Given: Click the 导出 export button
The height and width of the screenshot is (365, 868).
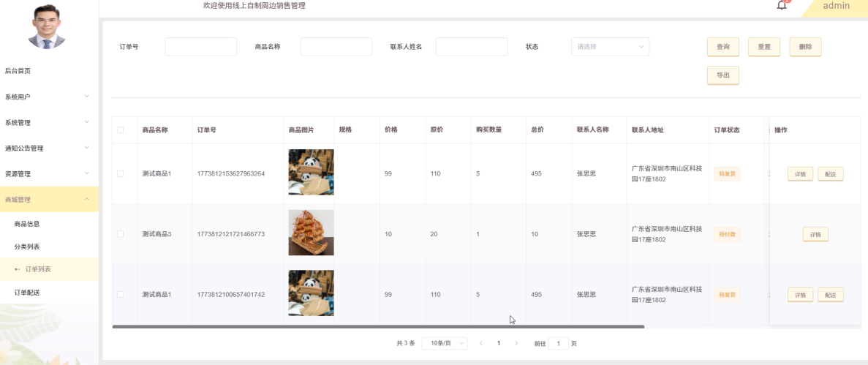Looking at the screenshot, I should 723,75.
